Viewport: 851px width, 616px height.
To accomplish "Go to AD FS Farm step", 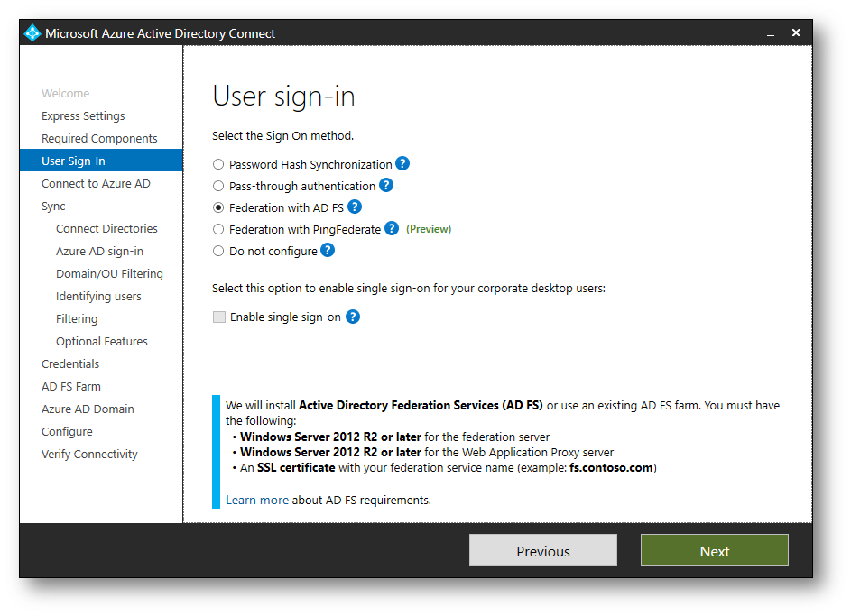I will point(71,387).
